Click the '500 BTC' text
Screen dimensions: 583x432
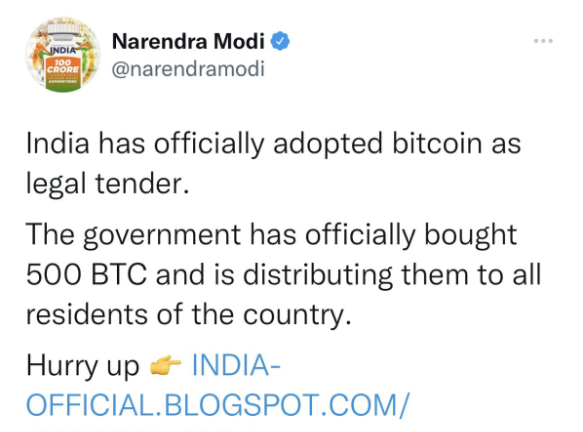[x=86, y=274]
